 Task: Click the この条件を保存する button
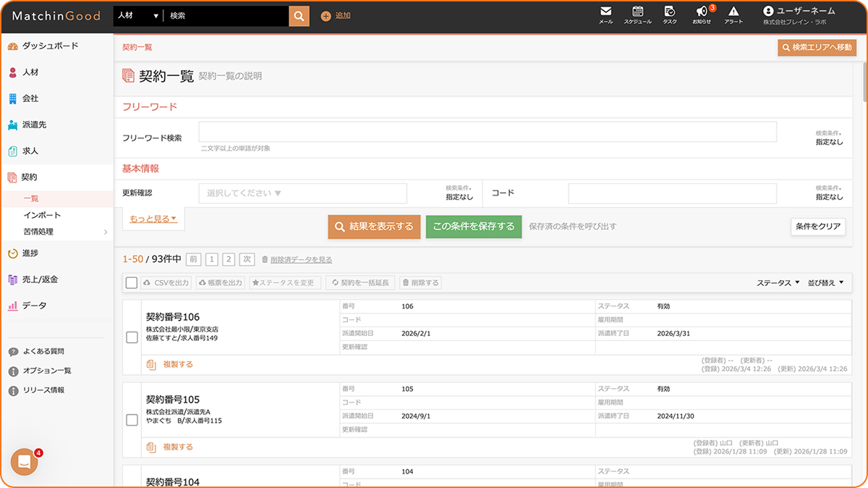[x=473, y=227]
